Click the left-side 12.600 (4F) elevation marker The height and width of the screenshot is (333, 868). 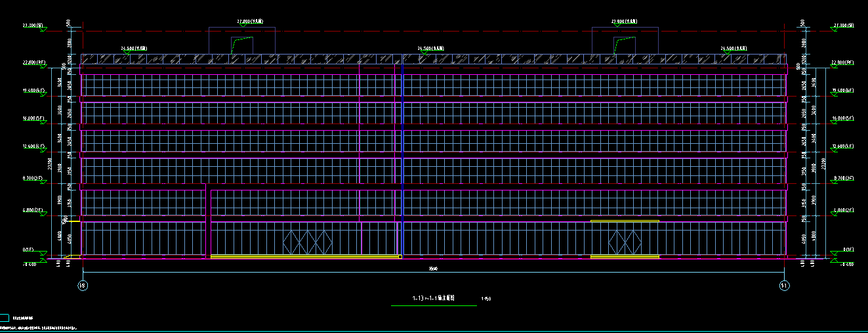click(32, 146)
